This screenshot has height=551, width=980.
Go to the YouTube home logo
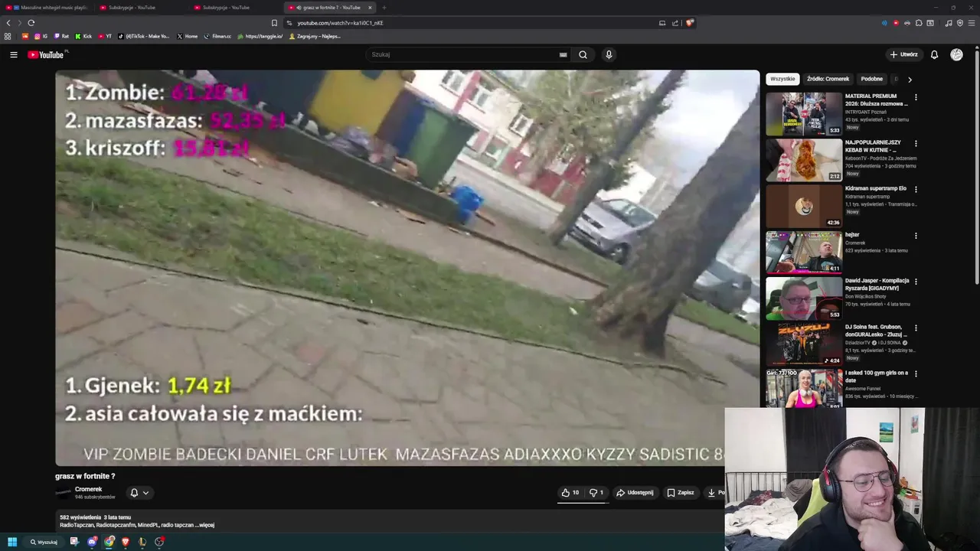click(x=47, y=54)
